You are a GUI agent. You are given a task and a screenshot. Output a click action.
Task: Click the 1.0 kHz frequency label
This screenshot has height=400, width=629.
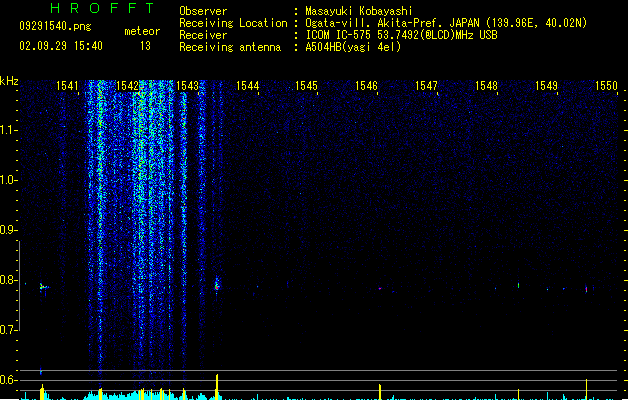coord(8,180)
